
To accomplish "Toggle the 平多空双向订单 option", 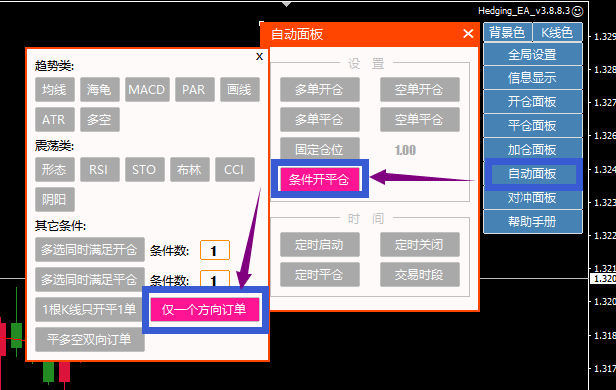I will pyautogui.click(x=90, y=339).
